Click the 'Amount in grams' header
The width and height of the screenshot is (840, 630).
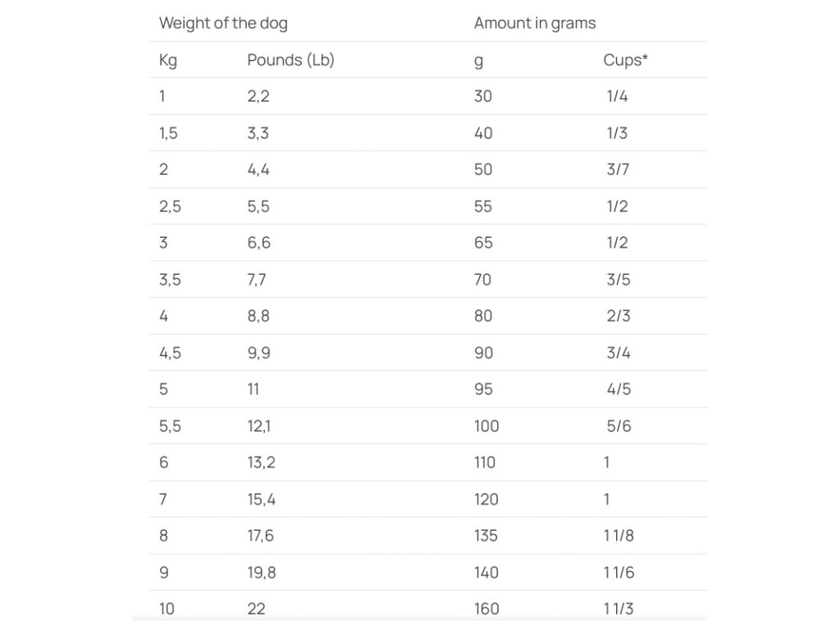(x=535, y=23)
